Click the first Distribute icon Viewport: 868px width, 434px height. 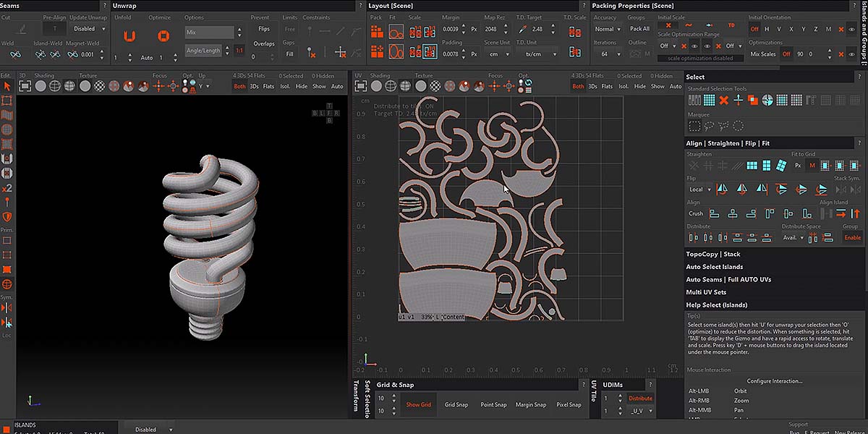[694, 237]
